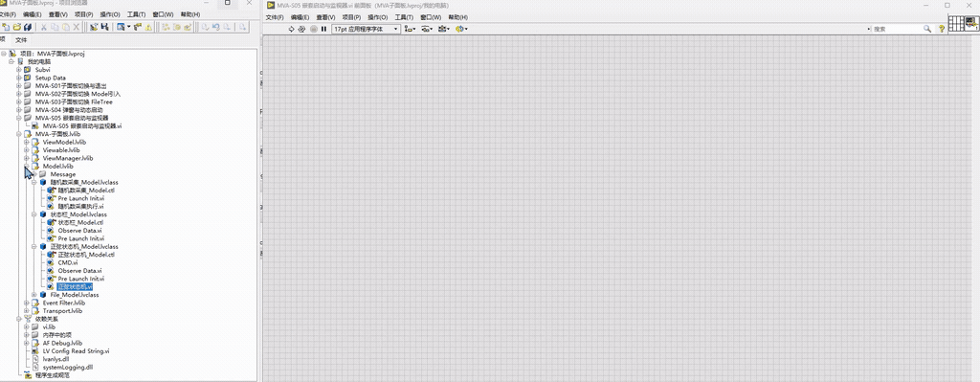Screen dimensions: 980x382
Task: Select Observe Data.vi under 状态栏_Model.lvclass
Action: pyautogui.click(x=79, y=230)
